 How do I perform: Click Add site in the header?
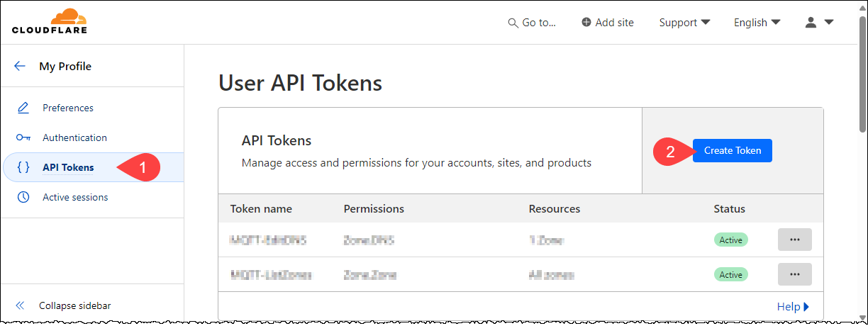607,22
